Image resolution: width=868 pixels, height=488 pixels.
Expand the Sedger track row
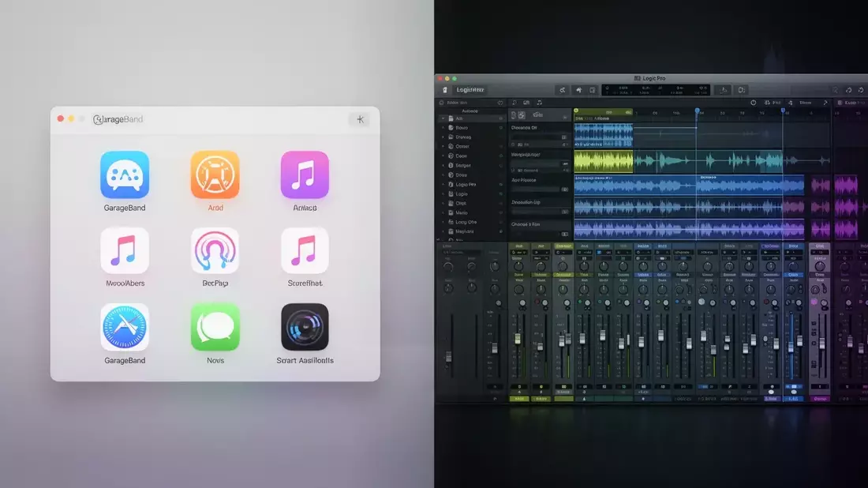[443, 166]
